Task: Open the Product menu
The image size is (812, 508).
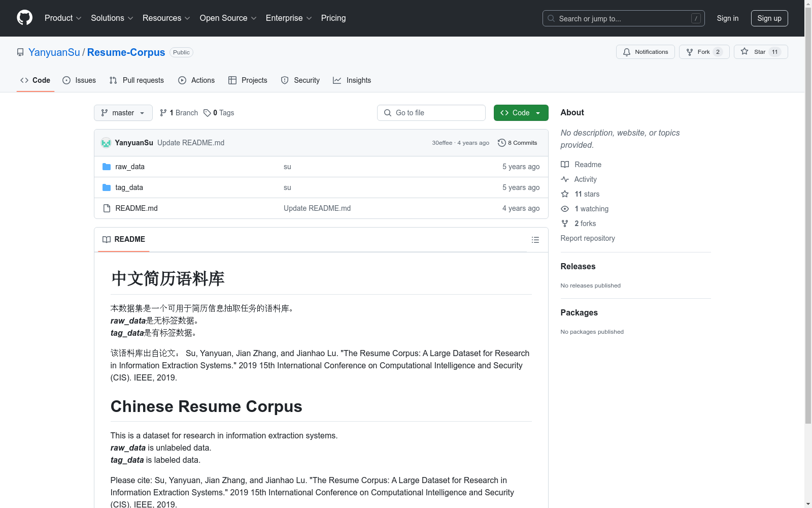Action: point(63,18)
